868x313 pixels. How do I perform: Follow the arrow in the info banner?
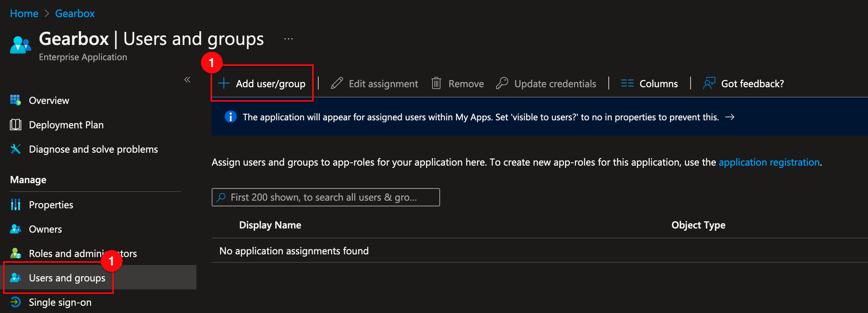pos(730,117)
